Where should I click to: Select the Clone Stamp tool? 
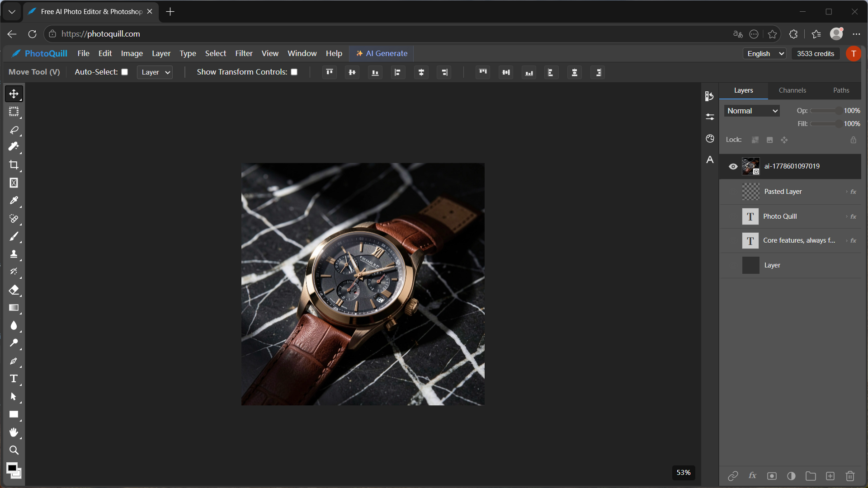tap(14, 254)
